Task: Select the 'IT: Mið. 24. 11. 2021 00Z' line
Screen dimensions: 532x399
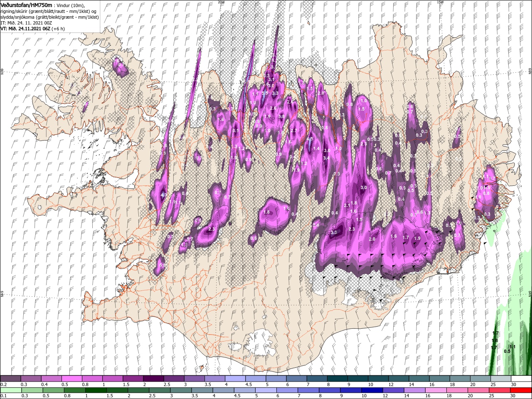Action: (x=26, y=22)
